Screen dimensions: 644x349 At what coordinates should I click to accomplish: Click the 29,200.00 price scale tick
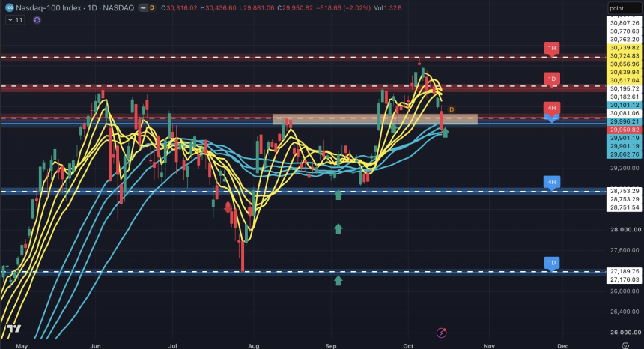(625, 168)
